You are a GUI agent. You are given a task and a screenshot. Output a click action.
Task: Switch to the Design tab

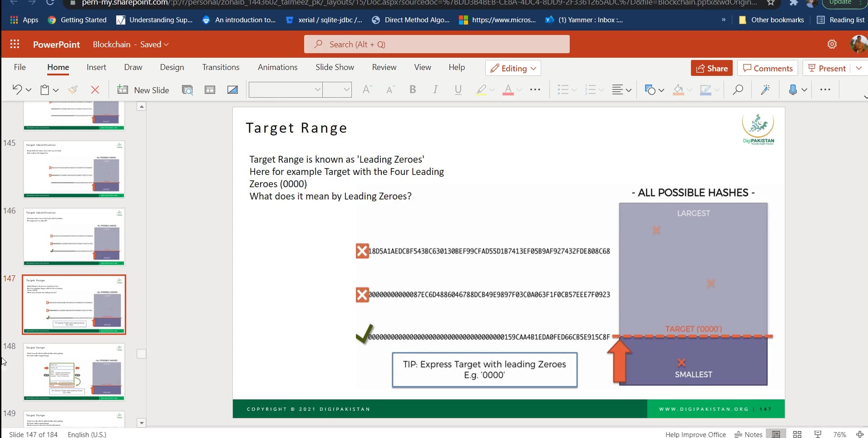[172, 67]
